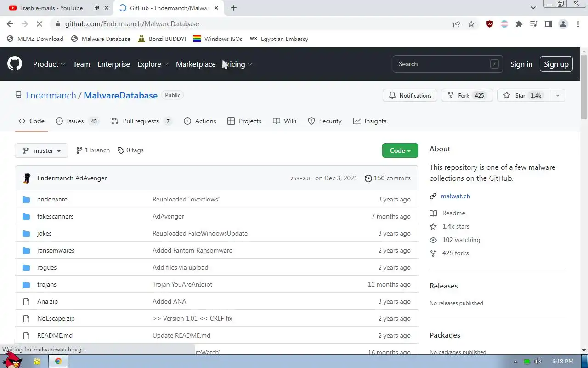Open the Projects tab
The image size is (588, 368).
(x=244, y=121)
